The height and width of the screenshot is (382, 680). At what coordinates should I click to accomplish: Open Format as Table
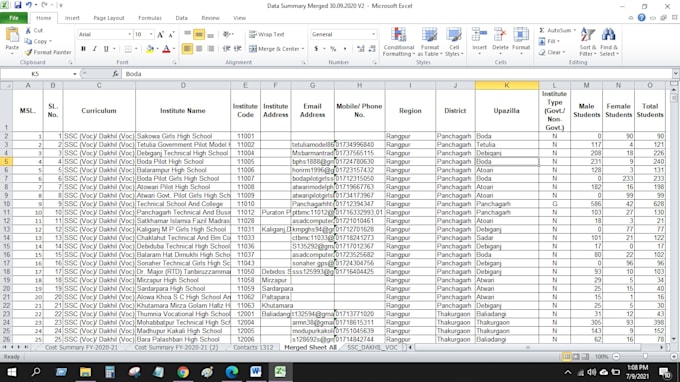pos(430,42)
